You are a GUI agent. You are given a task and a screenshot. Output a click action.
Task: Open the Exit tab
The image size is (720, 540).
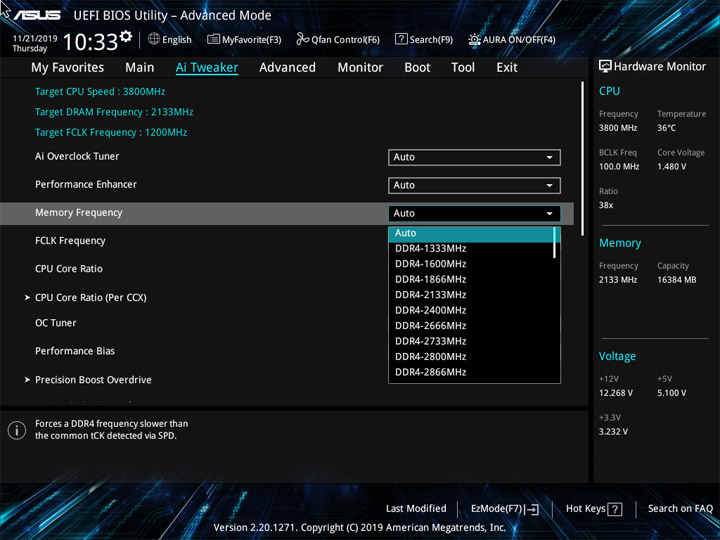click(507, 68)
